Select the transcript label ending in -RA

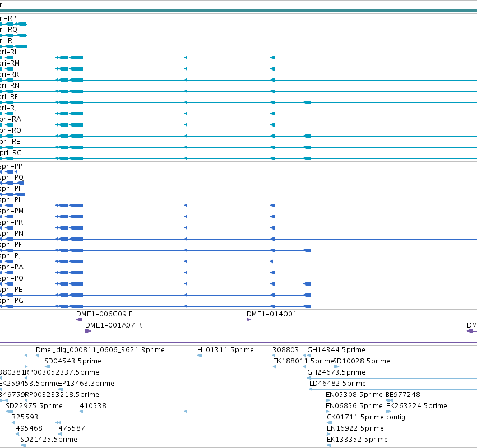click(11, 119)
